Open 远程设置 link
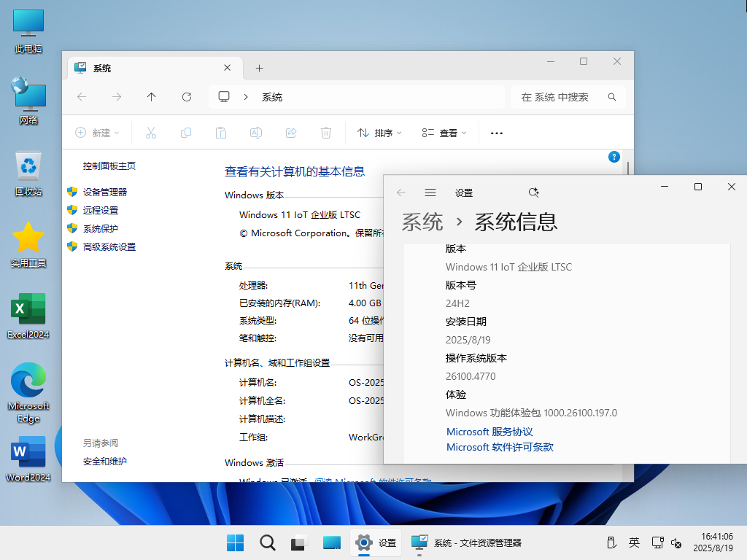 point(101,210)
